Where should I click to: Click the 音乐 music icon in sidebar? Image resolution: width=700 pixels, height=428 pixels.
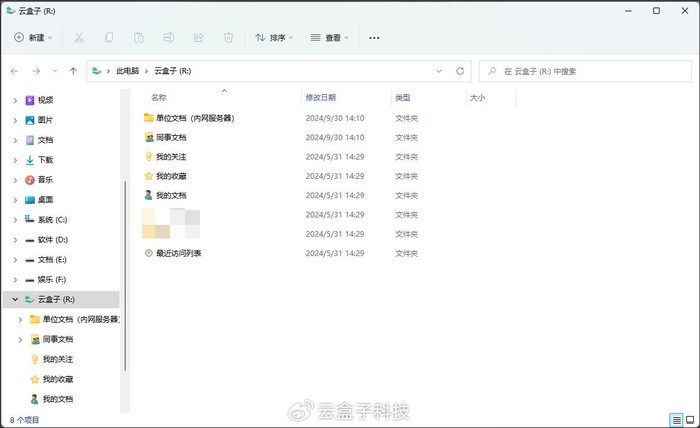pos(29,180)
